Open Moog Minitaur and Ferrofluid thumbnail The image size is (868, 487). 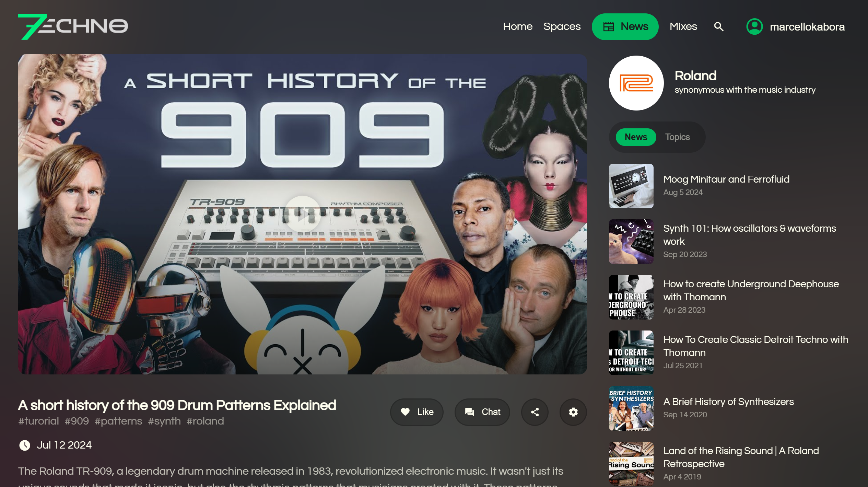coord(631,186)
